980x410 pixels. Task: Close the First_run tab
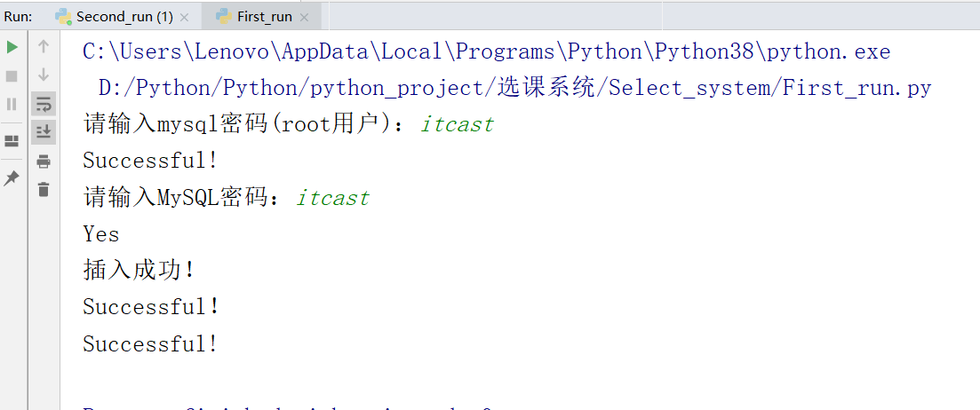304,18
